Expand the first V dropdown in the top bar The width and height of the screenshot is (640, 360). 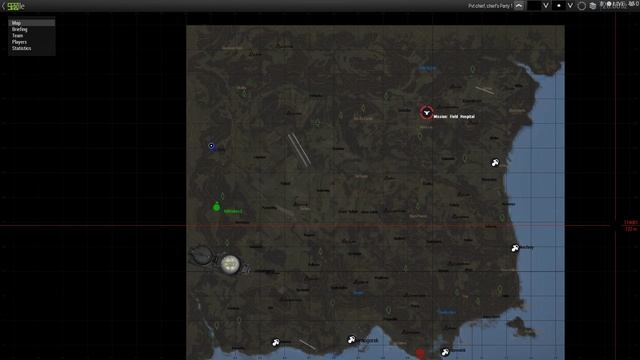click(545, 6)
